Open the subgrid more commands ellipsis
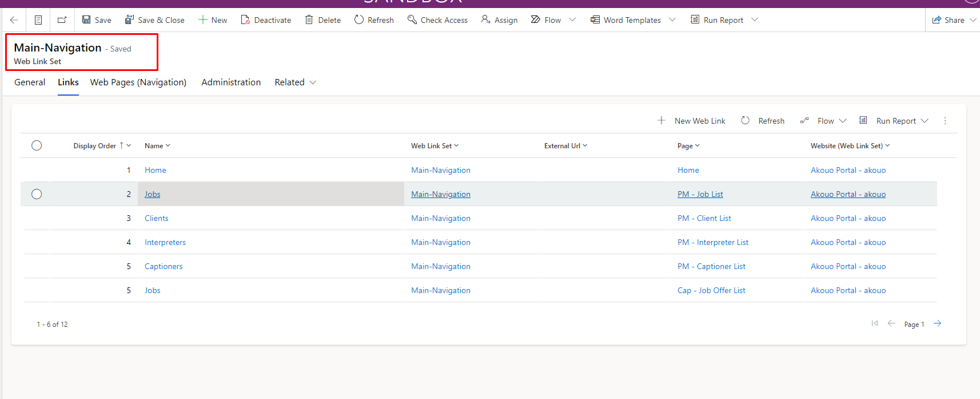Image resolution: width=980 pixels, height=399 pixels. (945, 121)
